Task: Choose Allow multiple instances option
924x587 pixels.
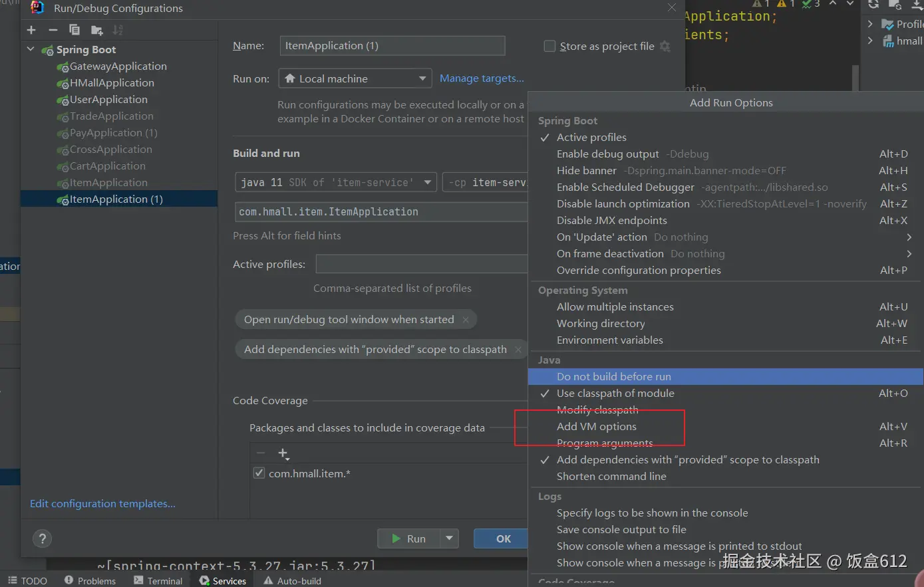Action: 726,306
